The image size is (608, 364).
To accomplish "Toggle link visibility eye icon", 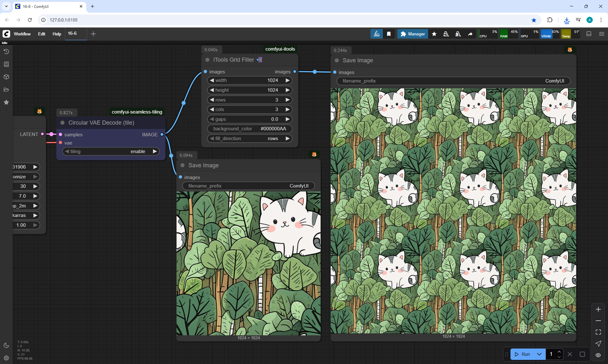I will point(598,355).
